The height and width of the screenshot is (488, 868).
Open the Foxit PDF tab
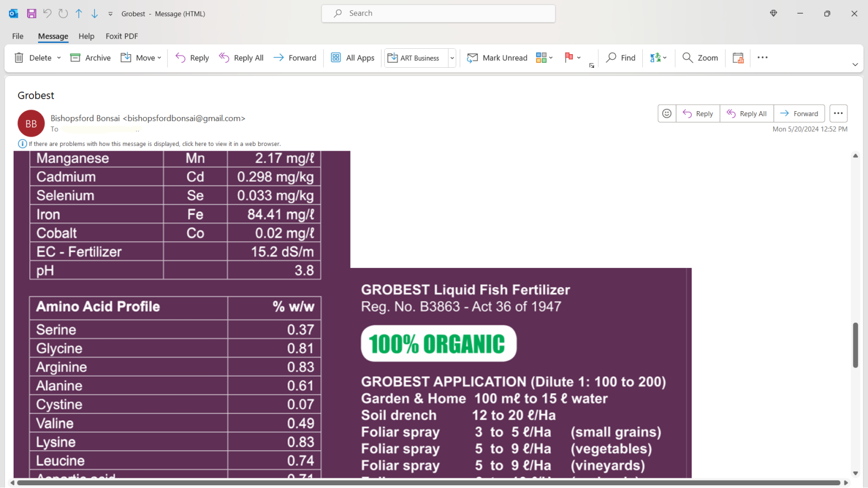(x=122, y=36)
